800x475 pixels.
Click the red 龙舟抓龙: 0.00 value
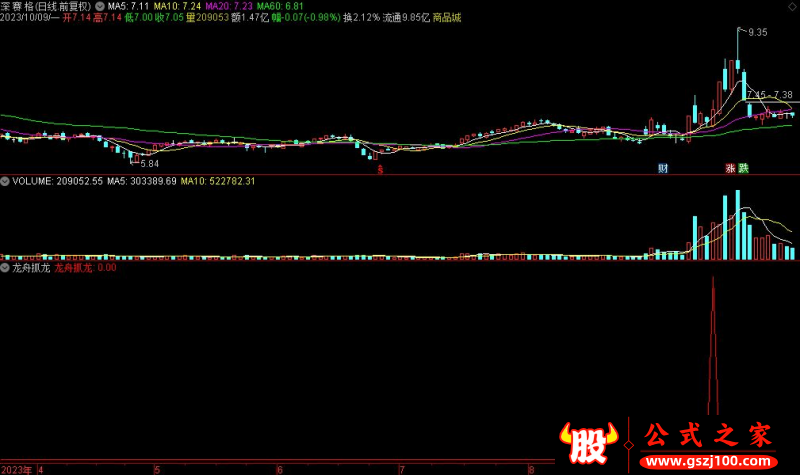[85, 268]
